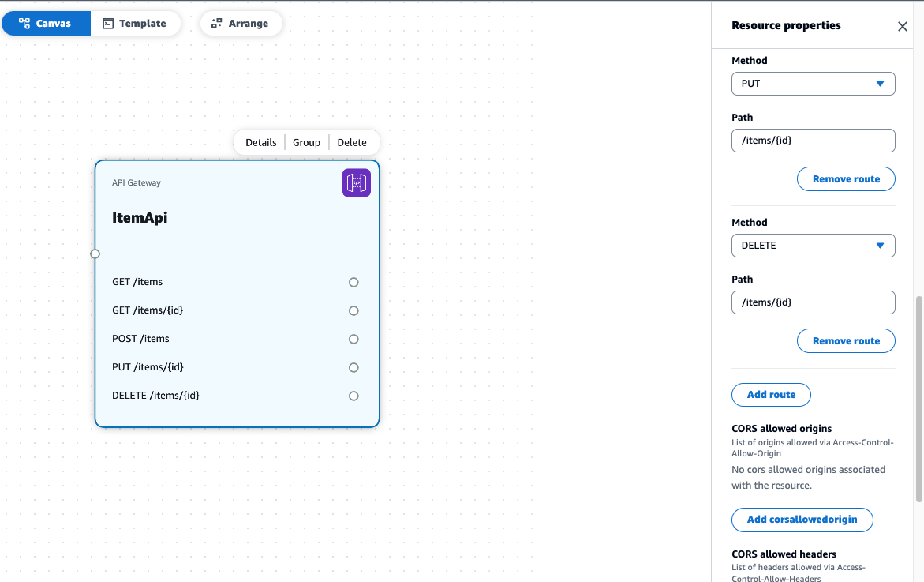Viewport: 924px width, 582px height.
Task: Click the connection circle for DELETE /items/{id}
Action: click(x=354, y=396)
